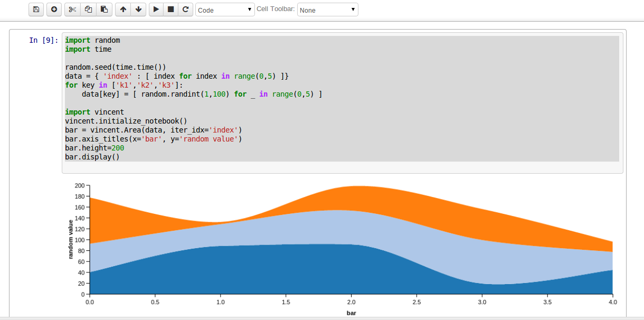This screenshot has height=320, width=644.
Task: Click the 2.0 x-axis tick label
Action: [351, 303]
